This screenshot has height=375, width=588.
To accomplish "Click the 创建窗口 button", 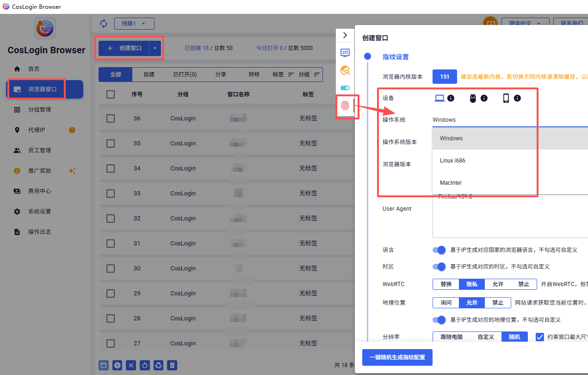I will tap(124, 48).
